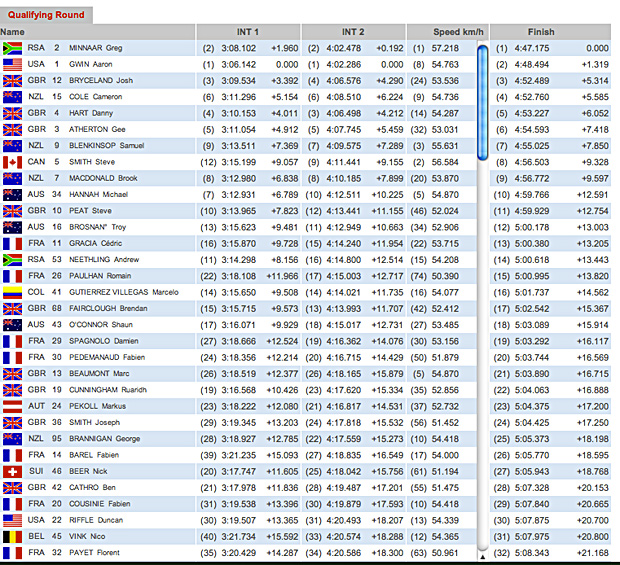Click the USA flag next to GWIN Aaron
The width and height of the screenshot is (620, 565).
[14, 64]
